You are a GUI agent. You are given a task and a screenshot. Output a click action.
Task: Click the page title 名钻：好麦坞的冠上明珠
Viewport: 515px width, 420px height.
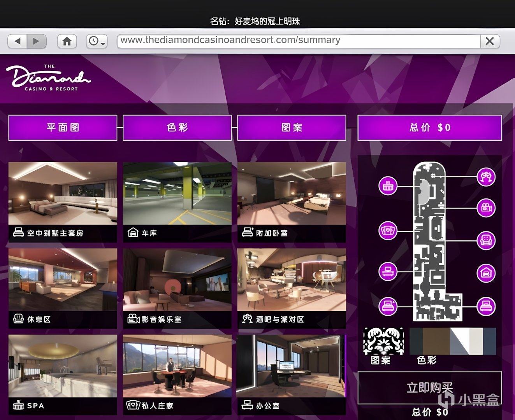tap(255, 21)
